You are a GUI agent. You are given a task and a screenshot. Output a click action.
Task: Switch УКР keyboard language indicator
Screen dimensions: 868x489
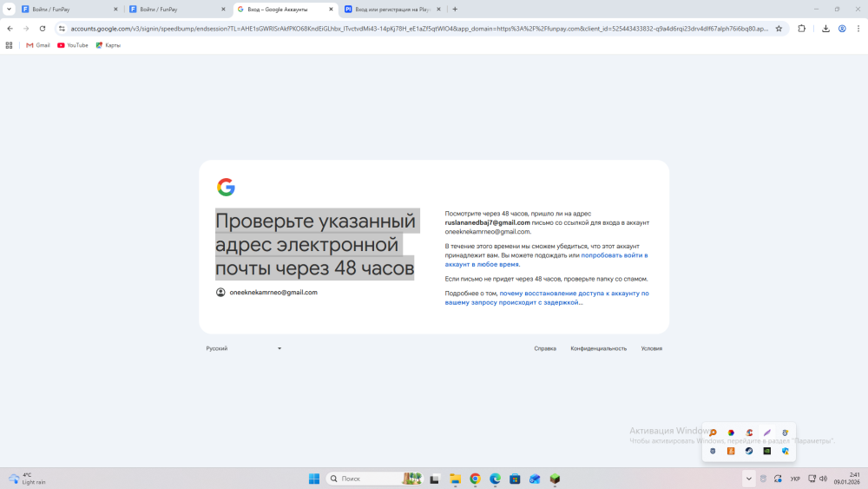[795, 479]
